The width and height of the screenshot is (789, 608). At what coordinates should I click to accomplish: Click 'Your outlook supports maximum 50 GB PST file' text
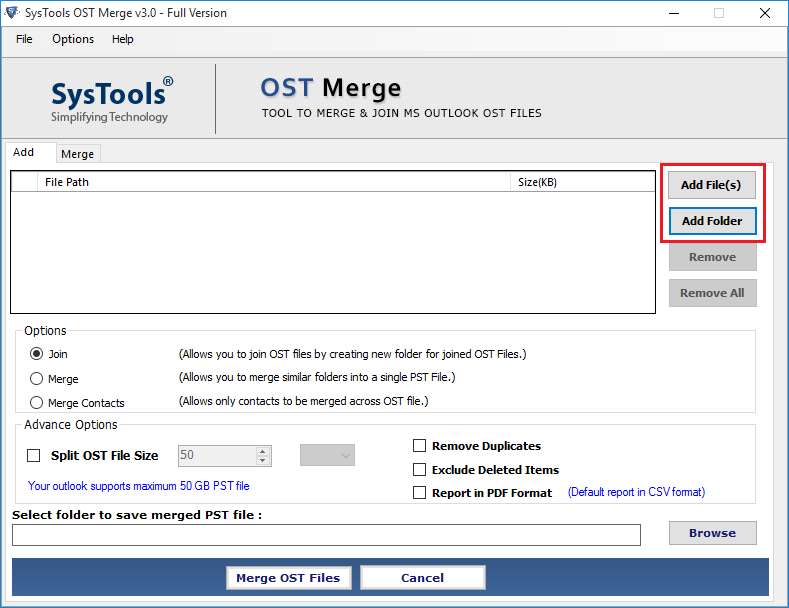click(139, 486)
